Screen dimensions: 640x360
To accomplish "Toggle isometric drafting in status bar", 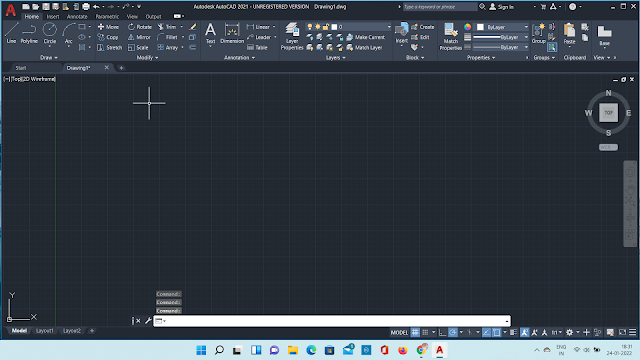I will 470,332.
